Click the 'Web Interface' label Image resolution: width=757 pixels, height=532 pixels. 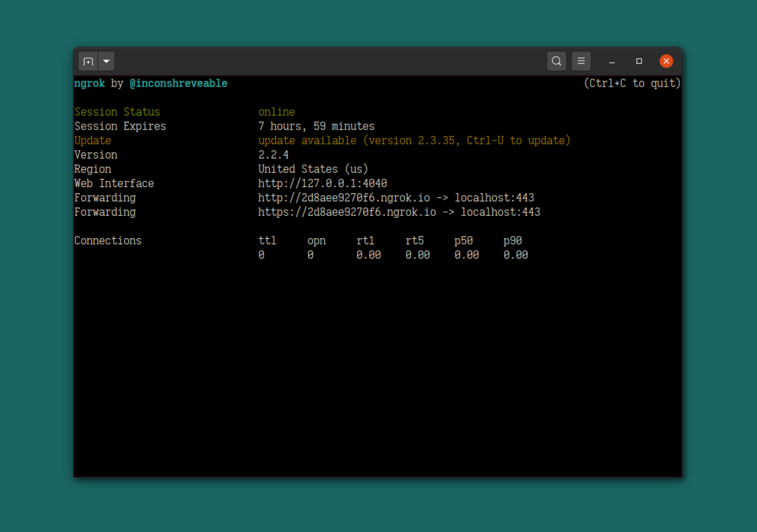pos(114,184)
